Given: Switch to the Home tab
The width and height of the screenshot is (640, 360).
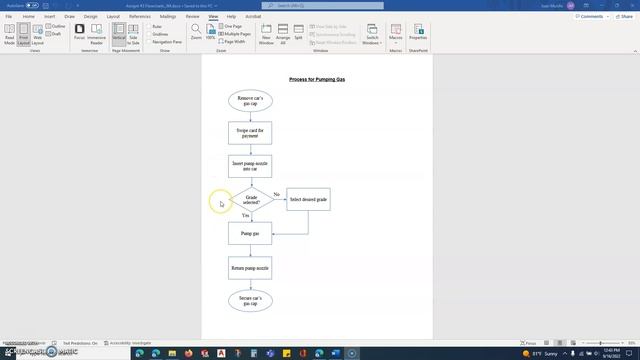Looking at the screenshot, I should (29, 16).
